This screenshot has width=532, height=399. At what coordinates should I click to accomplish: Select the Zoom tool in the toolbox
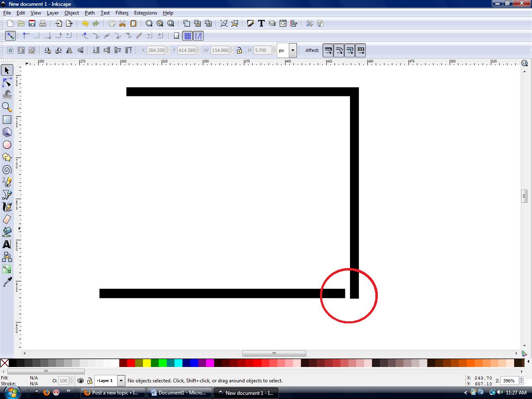coord(7,107)
